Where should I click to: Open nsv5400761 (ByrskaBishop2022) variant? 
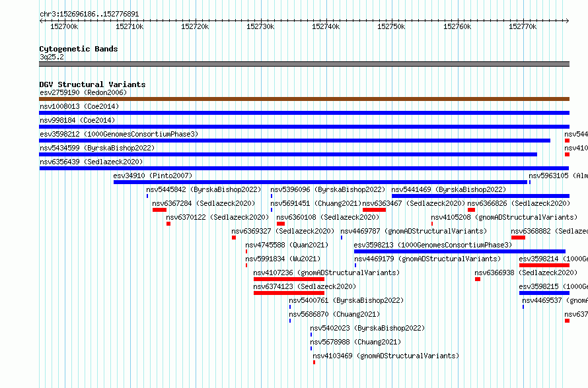click(346, 300)
